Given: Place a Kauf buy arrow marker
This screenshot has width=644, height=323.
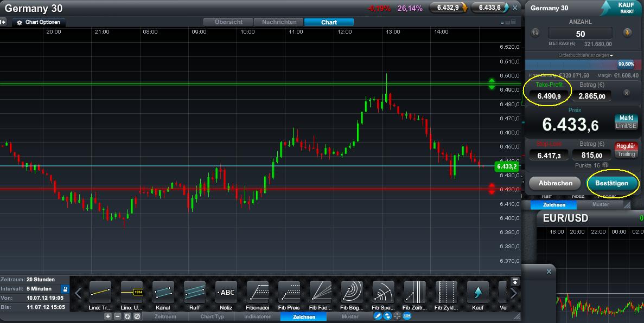Looking at the screenshot, I should point(477,292).
